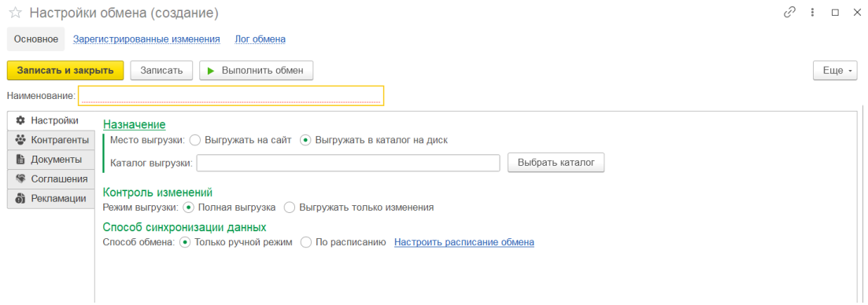Select 'Выгружать на сайт' radio button

[x=194, y=141]
